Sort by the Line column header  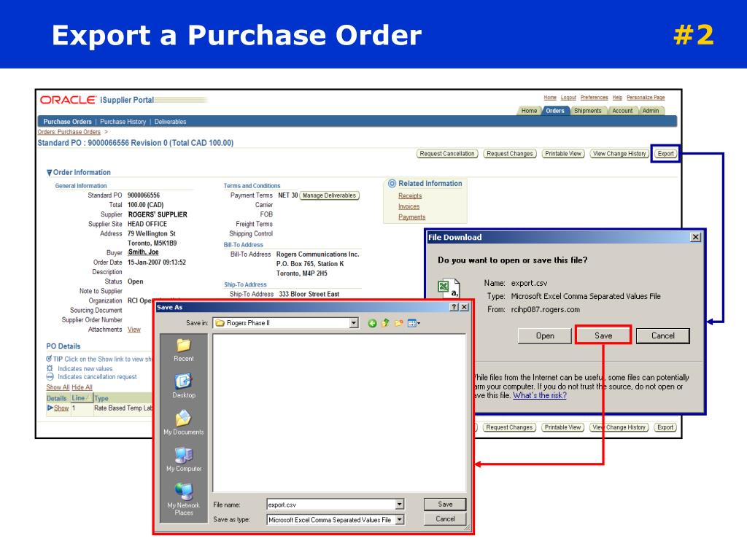(81, 398)
